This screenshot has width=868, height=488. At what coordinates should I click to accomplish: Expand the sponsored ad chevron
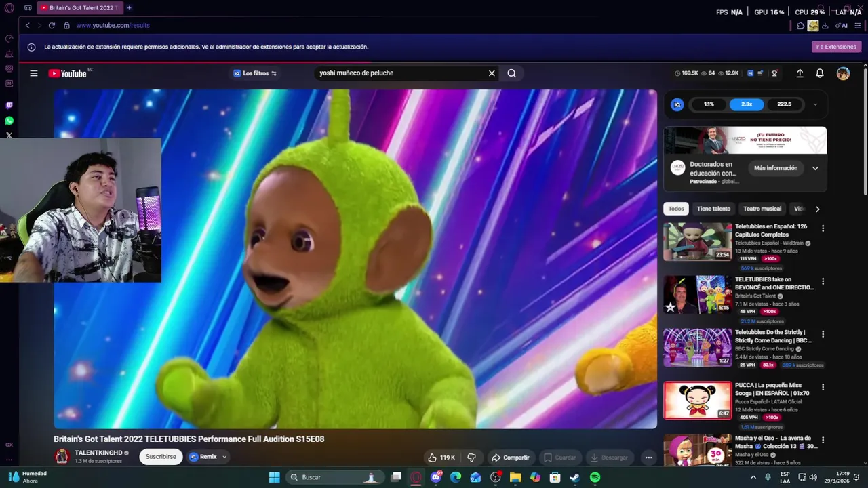coord(815,168)
